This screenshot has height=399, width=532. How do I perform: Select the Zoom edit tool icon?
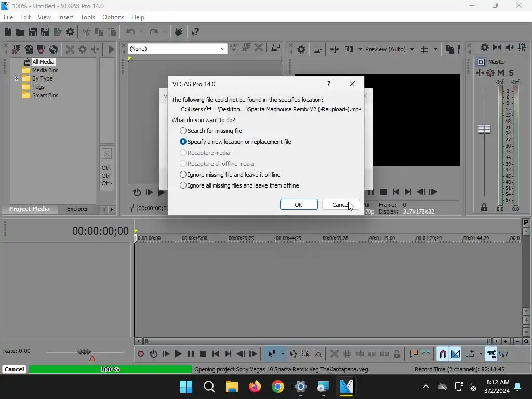318,354
